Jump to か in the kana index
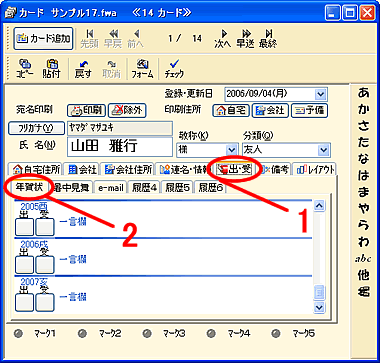Screen dimensions: 380x363 363,109
